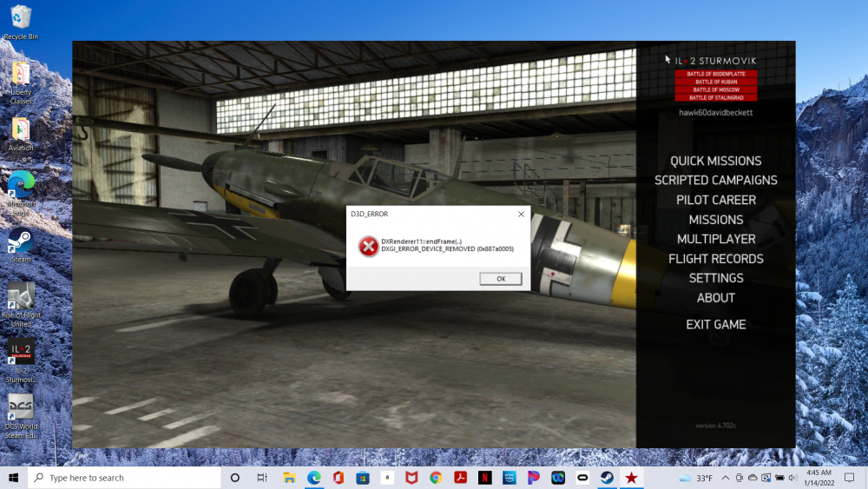Open the Windows Start menu

(x=13, y=478)
